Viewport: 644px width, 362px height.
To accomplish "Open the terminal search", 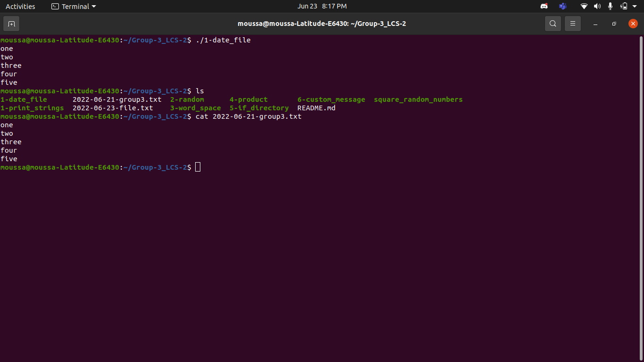I will 553,23.
